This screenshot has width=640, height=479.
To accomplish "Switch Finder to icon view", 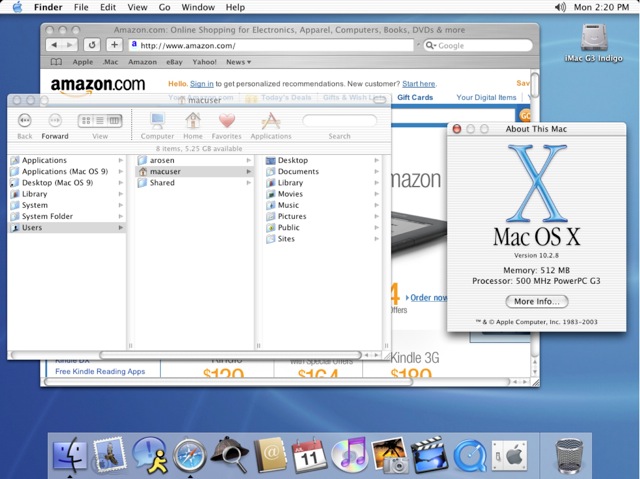I will pyautogui.click(x=86, y=120).
